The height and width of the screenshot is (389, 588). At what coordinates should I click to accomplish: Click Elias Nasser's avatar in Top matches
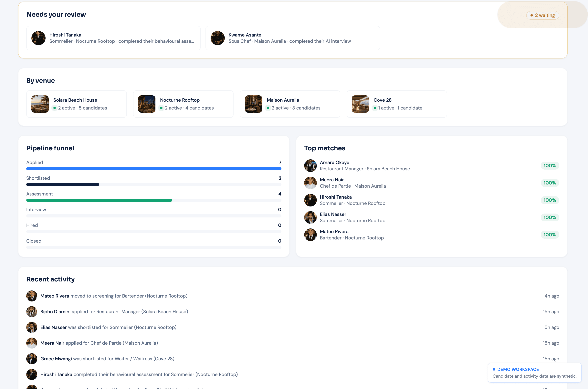point(310,217)
